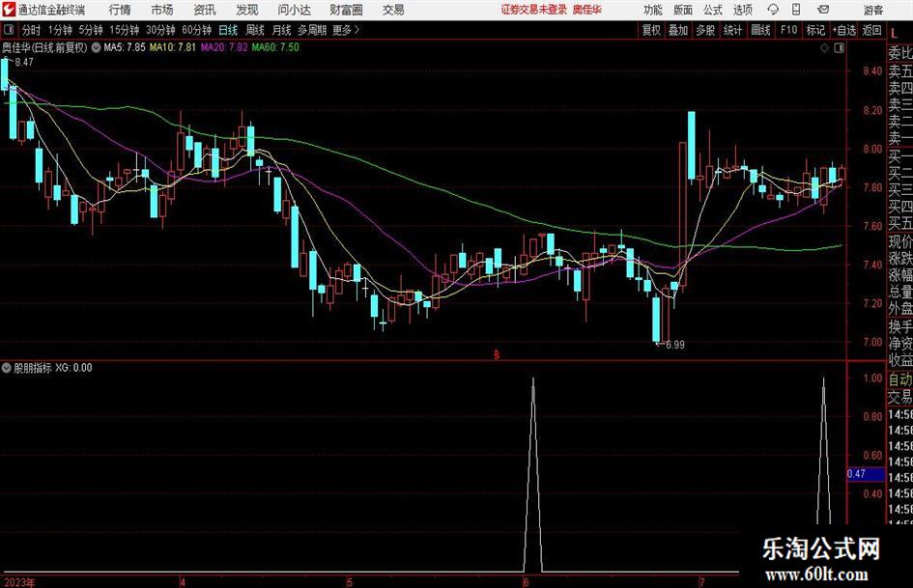The width and height of the screenshot is (913, 588).
Task: Click 证券交易未登录 login status
Action: [534, 10]
